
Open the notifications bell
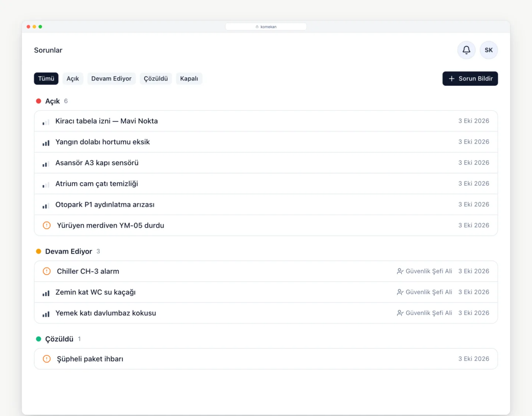tap(466, 50)
